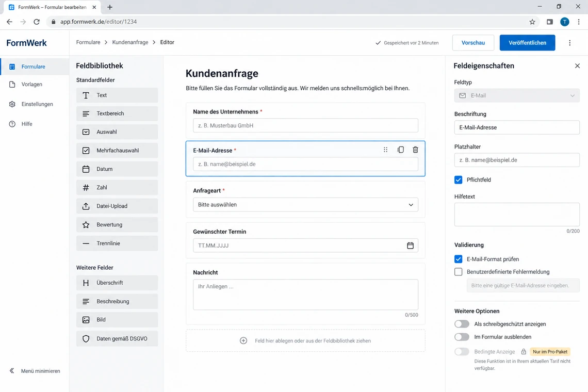Click into Name des Unternehmens input
This screenshot has width=588, height=392.
[305, 126]
